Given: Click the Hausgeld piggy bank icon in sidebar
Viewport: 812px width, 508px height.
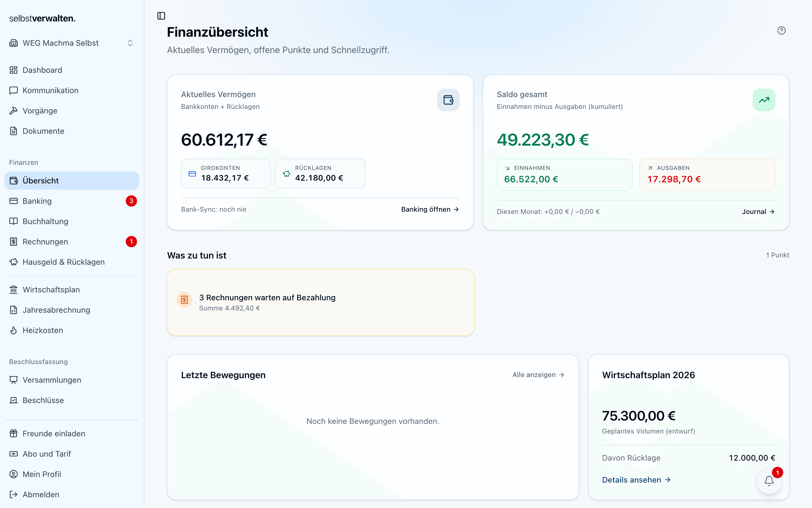Looking at the screenshot, I should tap(14, 262).
